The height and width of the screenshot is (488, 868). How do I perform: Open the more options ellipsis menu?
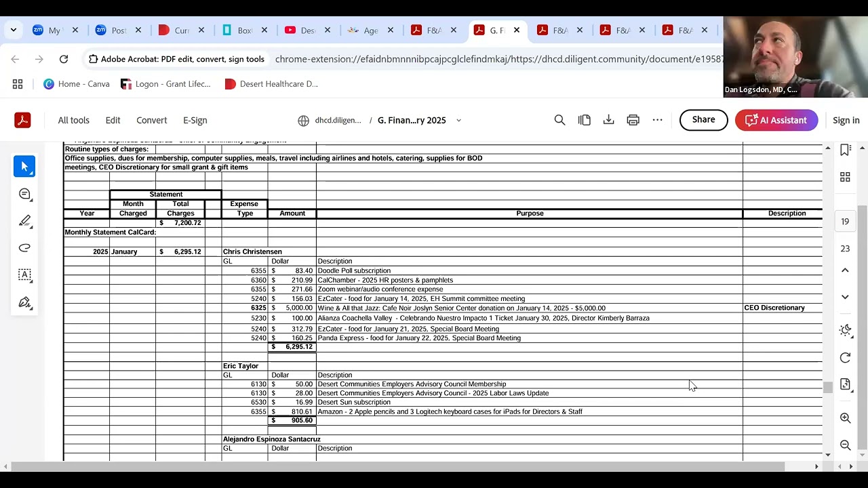(x=657, y=120)
